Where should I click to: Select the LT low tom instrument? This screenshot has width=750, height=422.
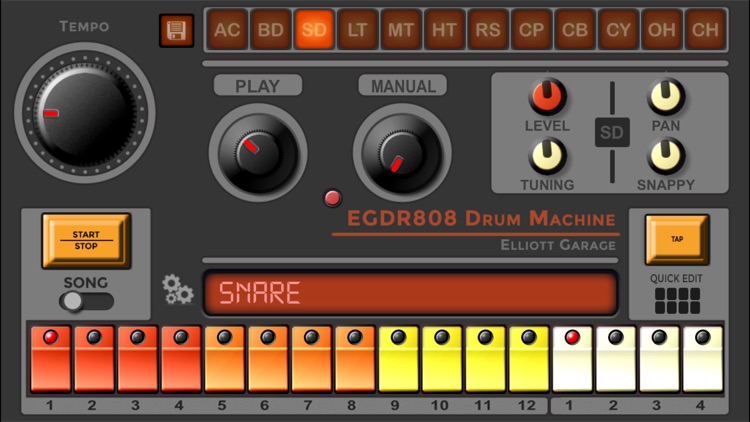pos(357,30)
